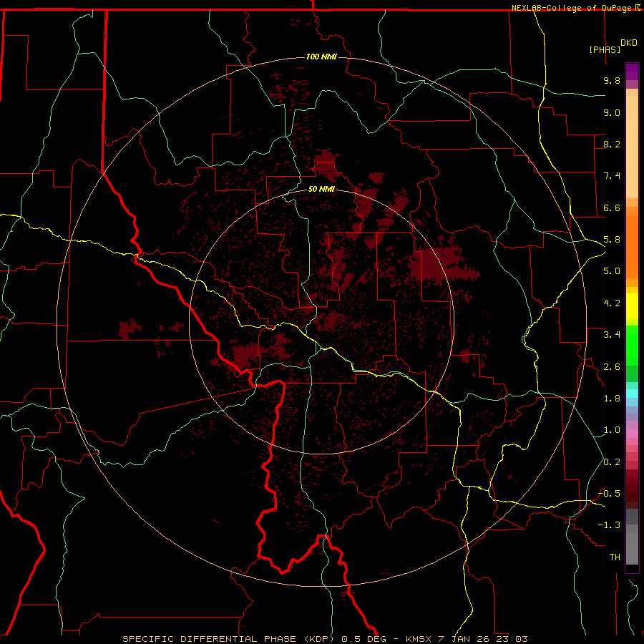Click the 4.2 scale value
This screenshot has width=644, height=644.
pos(612,303)
